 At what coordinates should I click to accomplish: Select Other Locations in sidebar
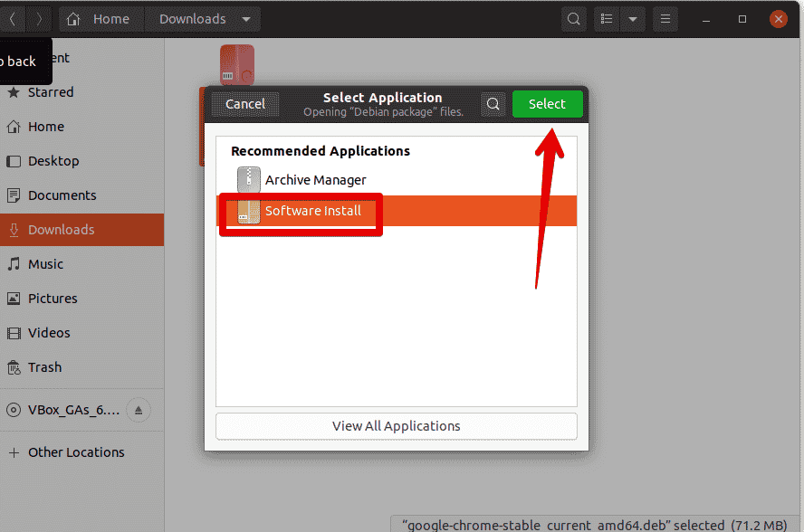point(76,452)
